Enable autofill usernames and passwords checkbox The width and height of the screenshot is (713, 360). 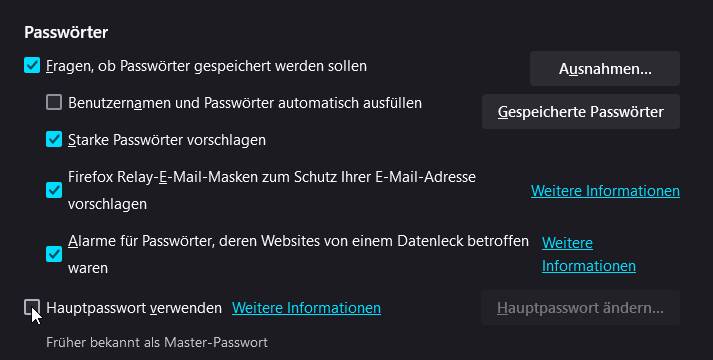[x=54, y=102]
